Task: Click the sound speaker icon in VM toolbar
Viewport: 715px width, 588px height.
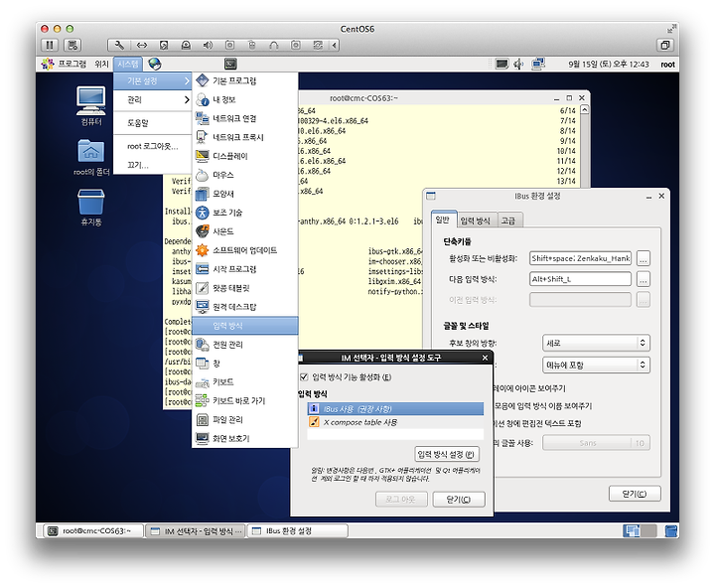Action: tap(208, 45)
